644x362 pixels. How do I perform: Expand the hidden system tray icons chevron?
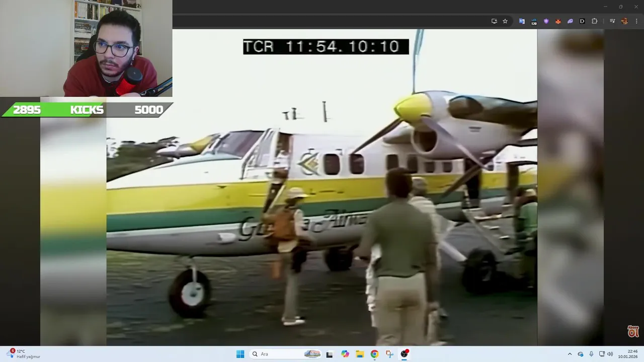pyautogui.click(x=570, y=354)
